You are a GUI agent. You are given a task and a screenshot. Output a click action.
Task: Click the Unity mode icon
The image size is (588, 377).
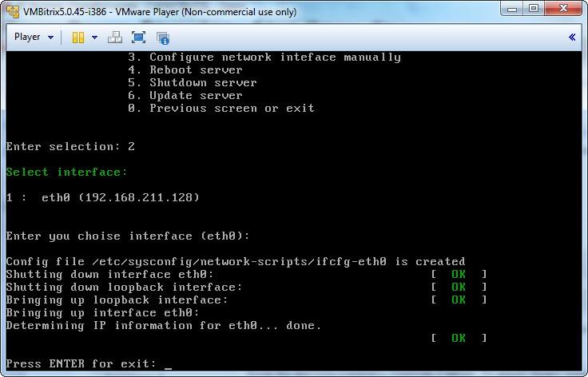[x=163, y=38]
